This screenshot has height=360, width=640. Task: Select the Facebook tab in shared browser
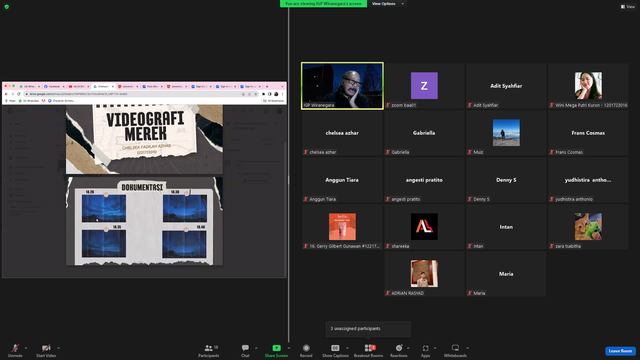click(54, 87)
